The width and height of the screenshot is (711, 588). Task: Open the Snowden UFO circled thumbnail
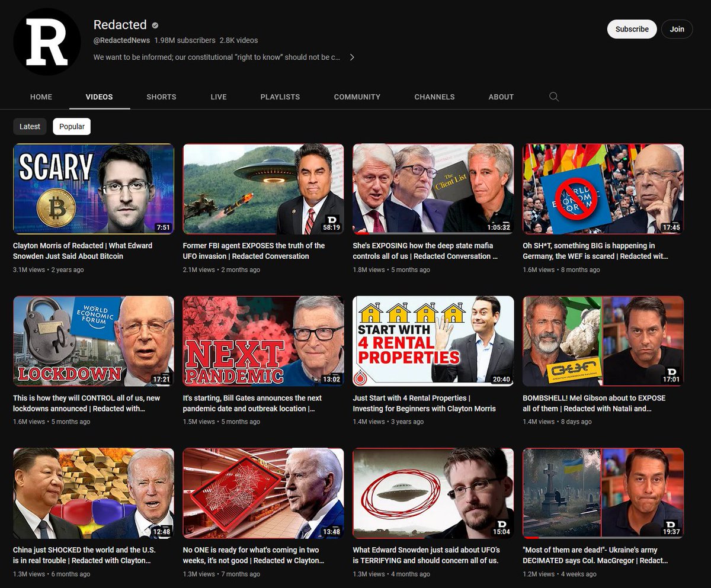[x=433, y=493]
